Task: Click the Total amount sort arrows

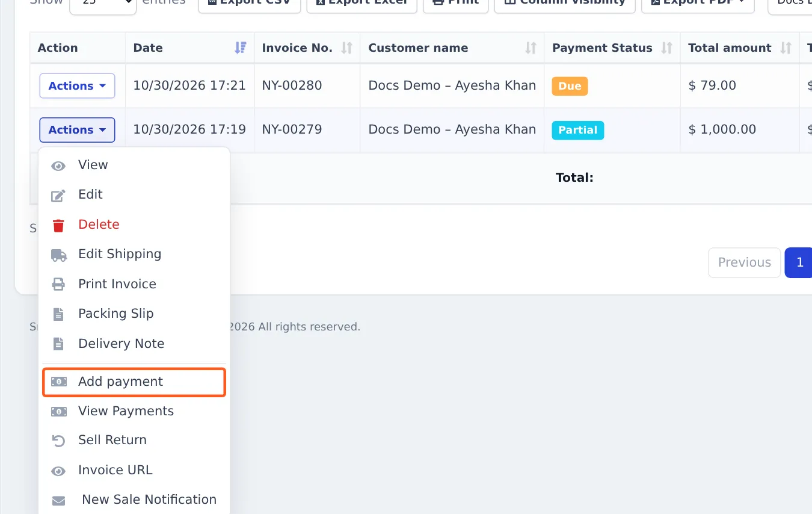Action: (x=786, y=48)
